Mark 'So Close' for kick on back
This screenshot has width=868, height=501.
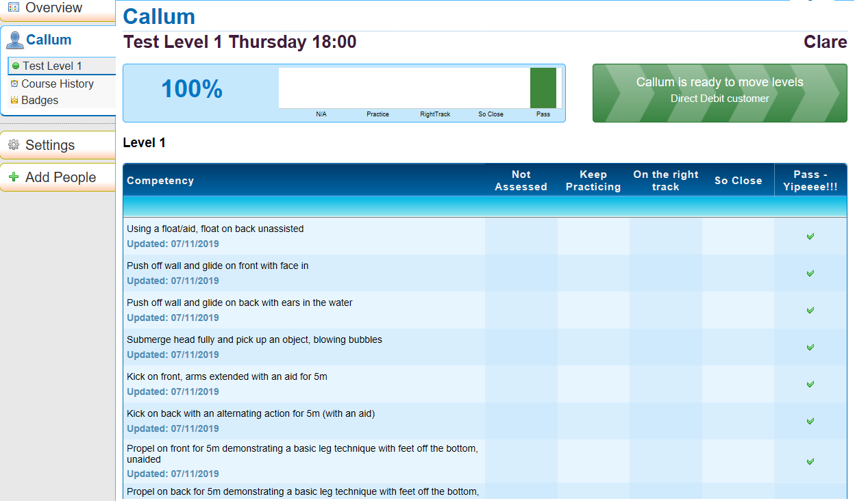click(x=738, y=421)
